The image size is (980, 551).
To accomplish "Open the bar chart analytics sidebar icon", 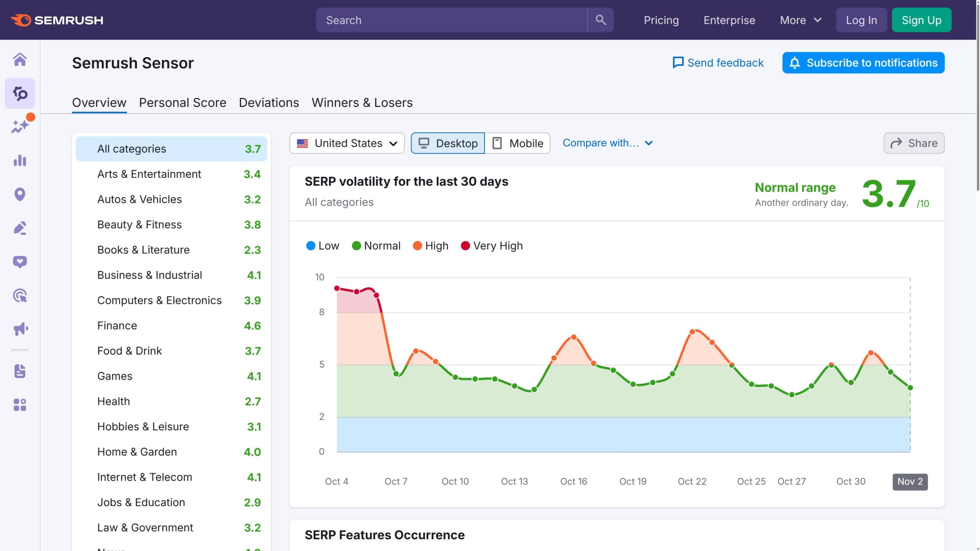I will [20, 161].
